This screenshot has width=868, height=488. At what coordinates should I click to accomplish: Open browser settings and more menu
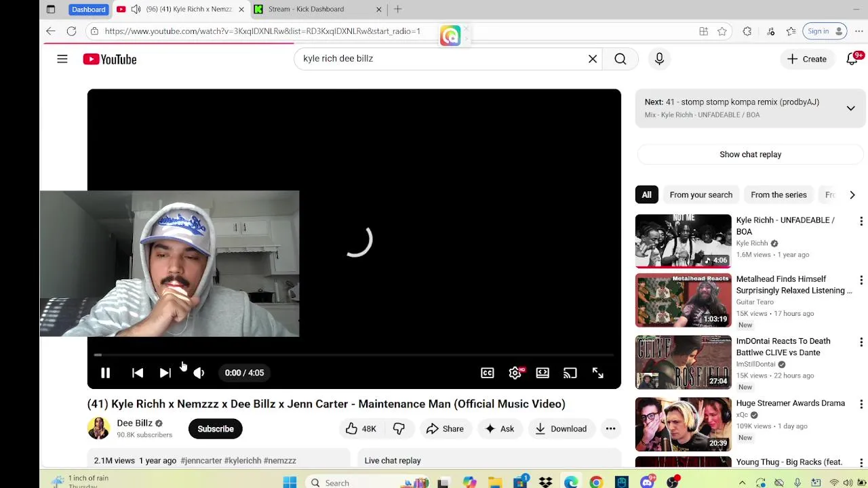859,31
